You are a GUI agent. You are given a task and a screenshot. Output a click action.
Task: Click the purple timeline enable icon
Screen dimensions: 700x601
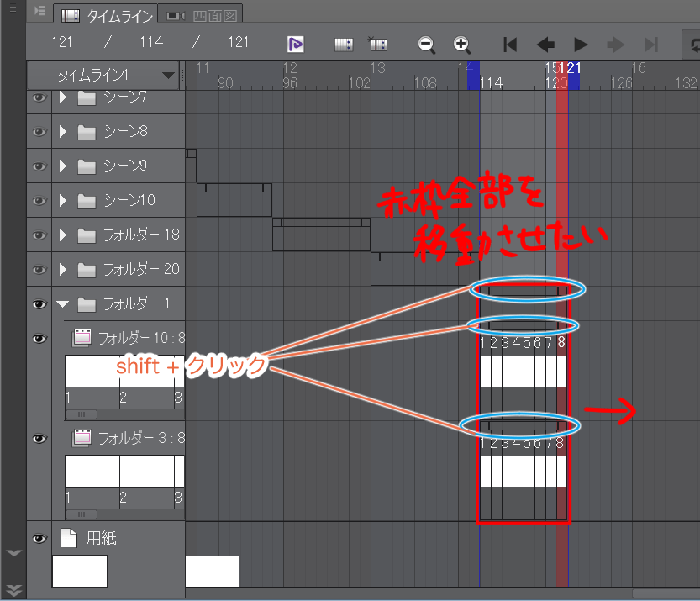click(x=295, y=44)
